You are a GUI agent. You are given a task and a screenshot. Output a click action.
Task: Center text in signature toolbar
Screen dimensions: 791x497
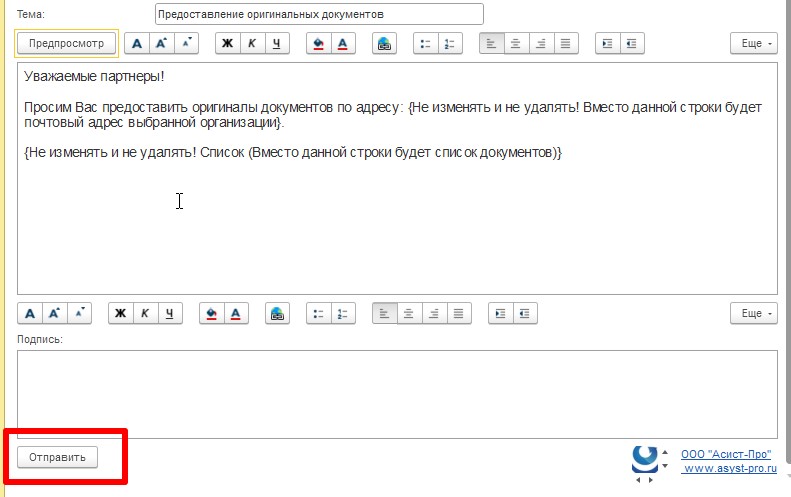[x=409, y=313]
